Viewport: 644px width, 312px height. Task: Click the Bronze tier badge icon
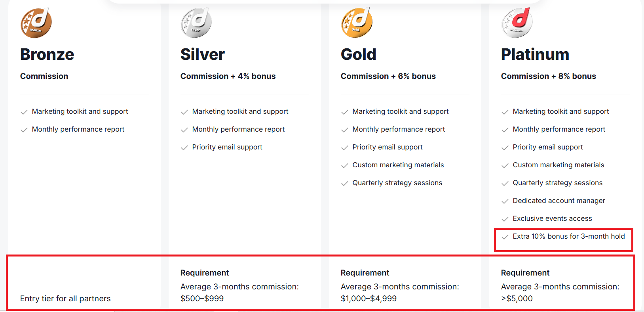tap(36, 23)
